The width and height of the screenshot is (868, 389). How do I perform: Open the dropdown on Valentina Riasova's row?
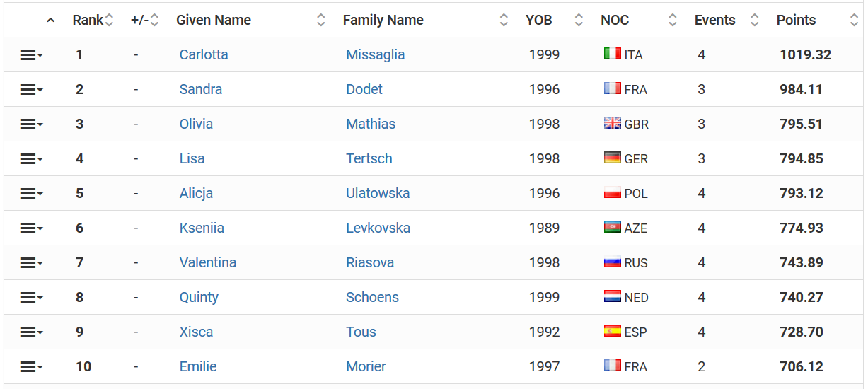31,263
